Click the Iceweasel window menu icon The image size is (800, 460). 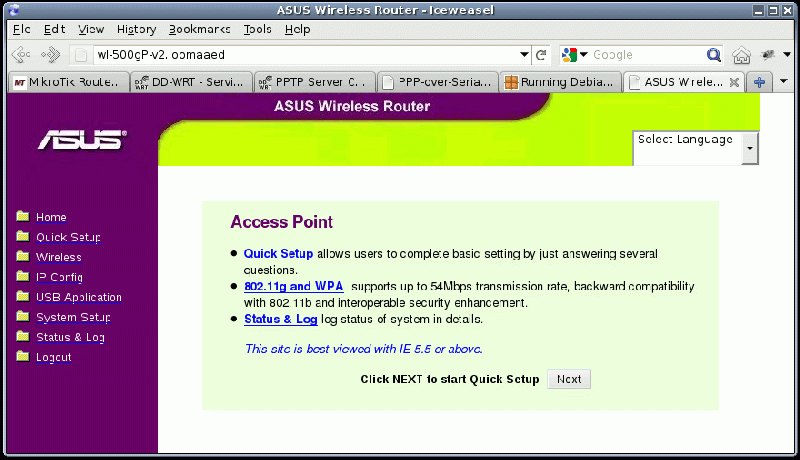pos(14,10)
